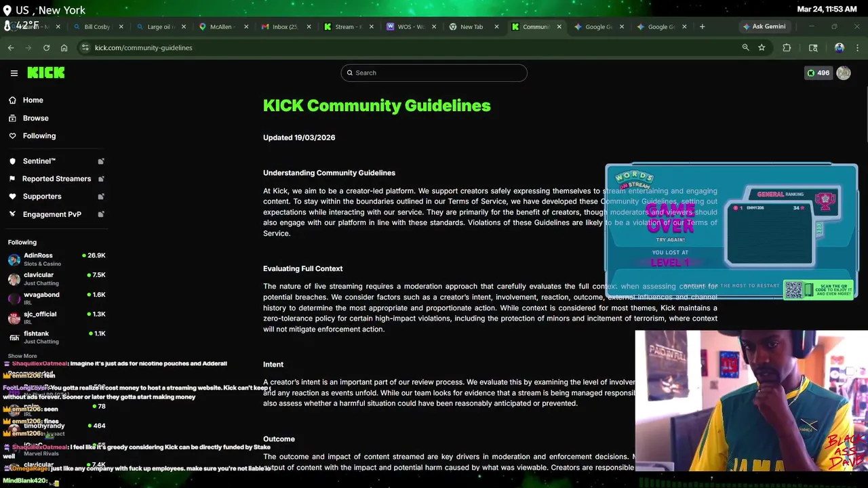This screenshot has width=868, height=488.
Task: Open clavicular Just Chatting channel
Action: click(x=56, y=279)
